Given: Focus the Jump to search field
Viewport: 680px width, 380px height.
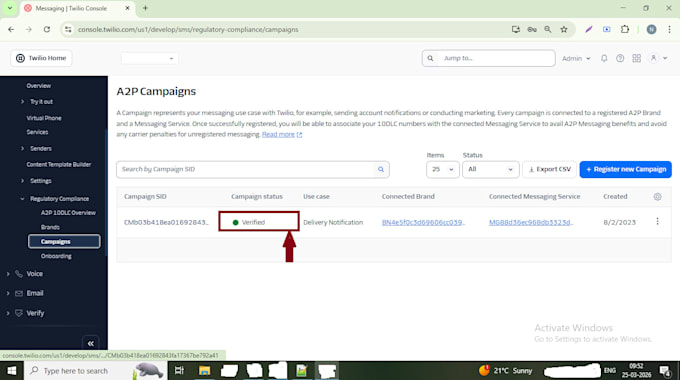Looking at the screenshot, I should pyautogui.click(x=488, y=58).
